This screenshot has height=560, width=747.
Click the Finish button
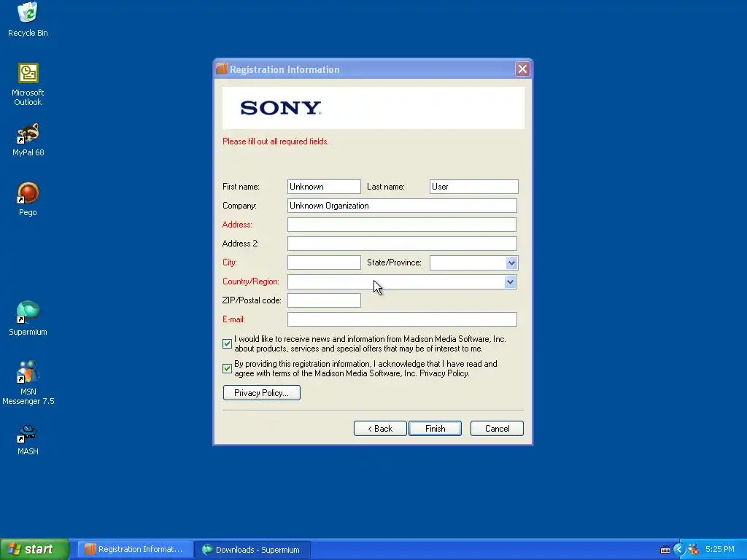click(x=435, y=429)
